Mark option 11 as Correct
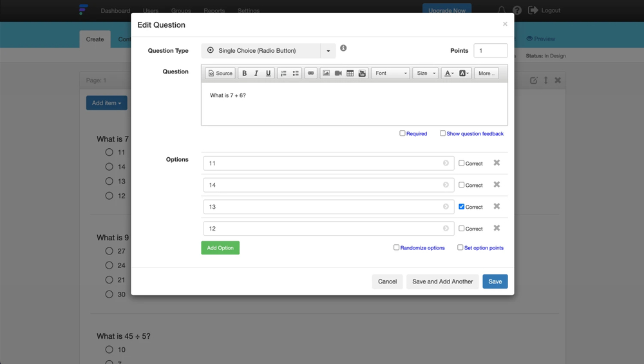Screen dimensions: 644x364 [461, 163]
